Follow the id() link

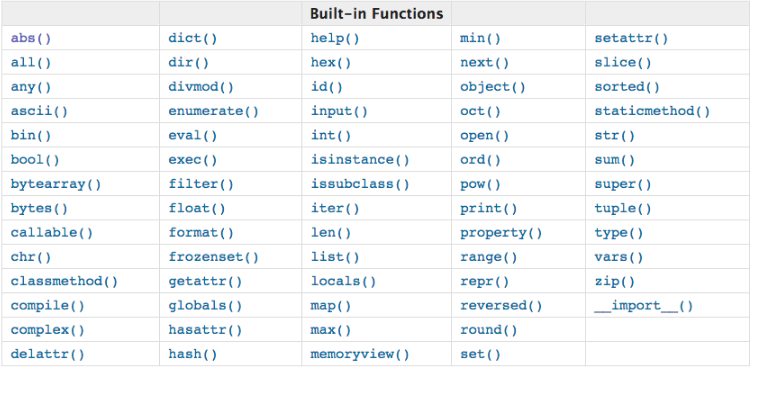(326, 87)
